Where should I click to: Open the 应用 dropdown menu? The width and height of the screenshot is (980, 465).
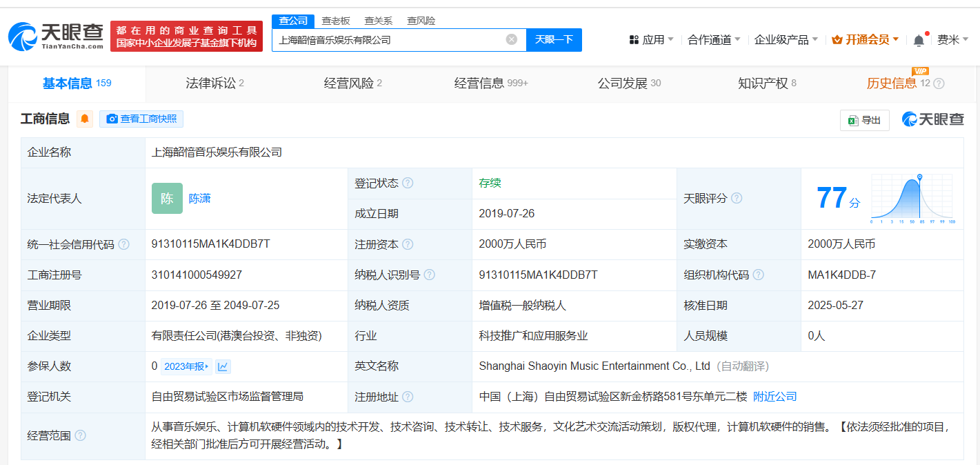coord(652,39)
